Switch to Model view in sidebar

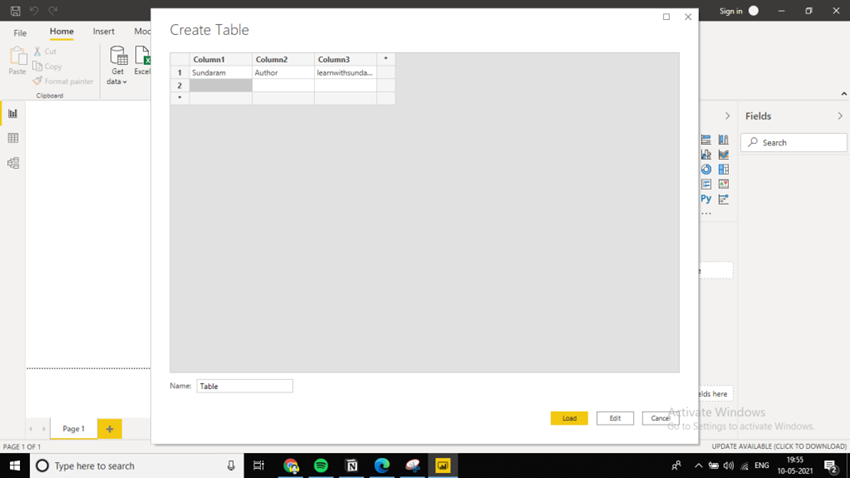pyautogui.click(x=13, y=163)
